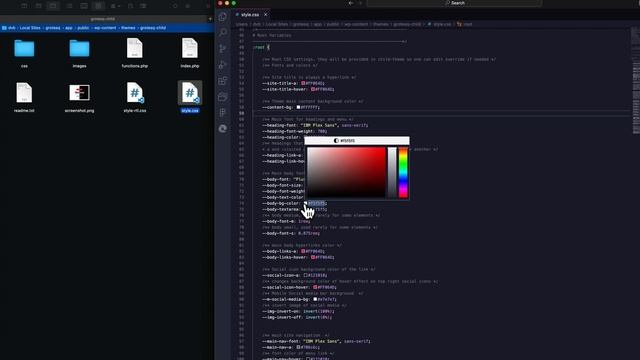Select the style.css editor tab
Screen dimensions: 640x360
(251, 15)
